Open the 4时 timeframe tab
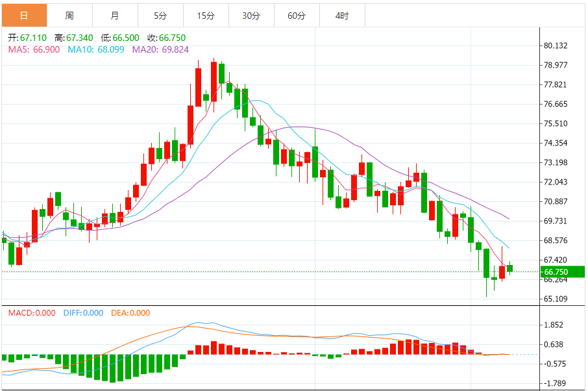This screenshot has width=588, height=391. click(342, 16)
